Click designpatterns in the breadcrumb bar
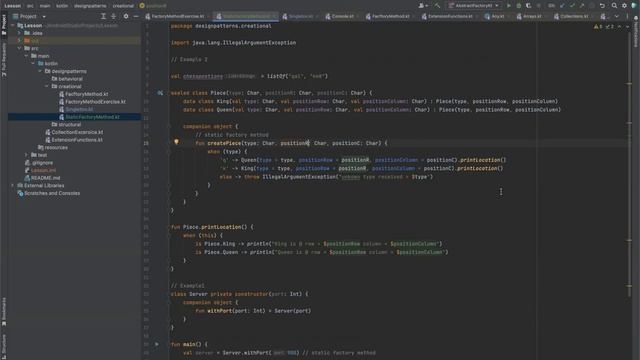640x360 pixels. pos(90,6)
